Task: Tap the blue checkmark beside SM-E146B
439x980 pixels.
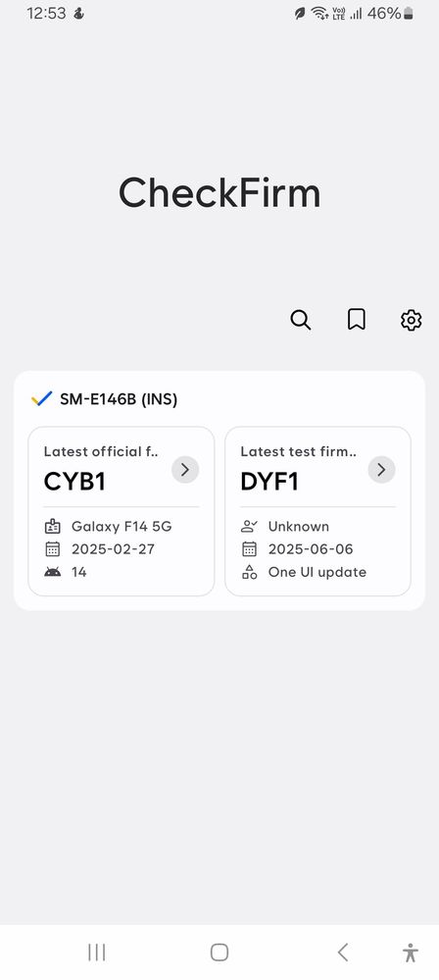Action: (x=42, y=398)
